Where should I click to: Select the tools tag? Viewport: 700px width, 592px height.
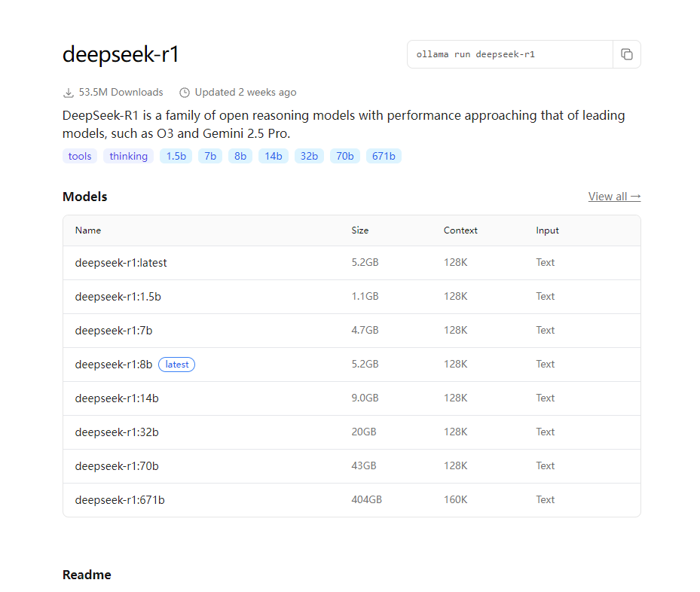tap(80, 157)
